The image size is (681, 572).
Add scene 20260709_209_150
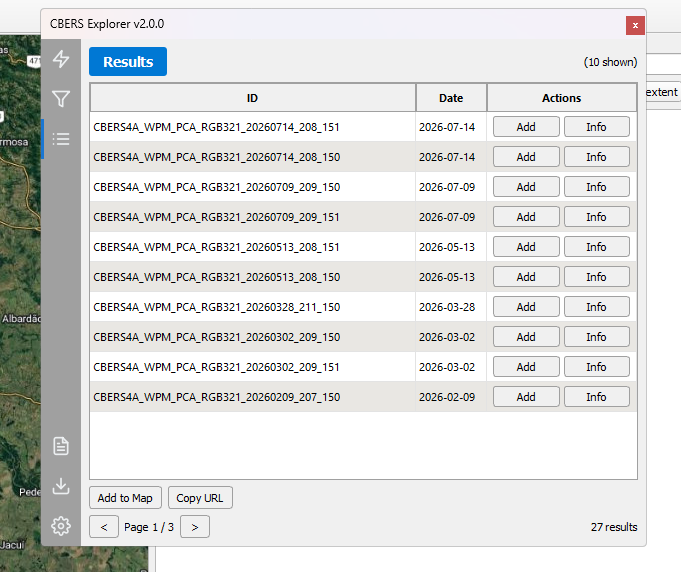coord(526,187)
